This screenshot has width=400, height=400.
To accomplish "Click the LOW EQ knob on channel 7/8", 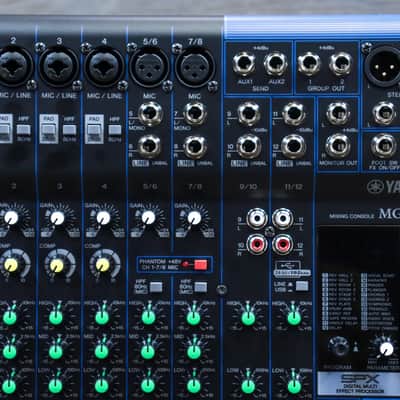I will click(194, 386).
